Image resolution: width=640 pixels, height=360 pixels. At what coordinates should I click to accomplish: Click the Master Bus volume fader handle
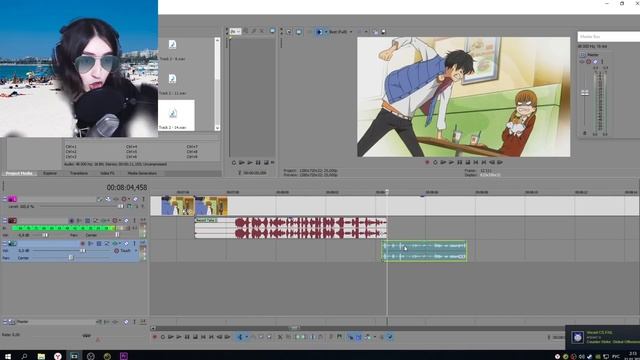coord(584,93)
